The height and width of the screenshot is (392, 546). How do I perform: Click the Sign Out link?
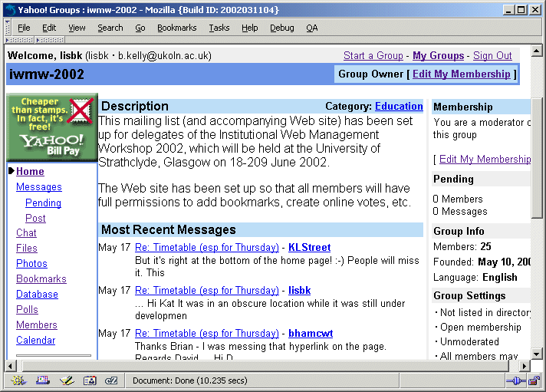pos(492,56)
